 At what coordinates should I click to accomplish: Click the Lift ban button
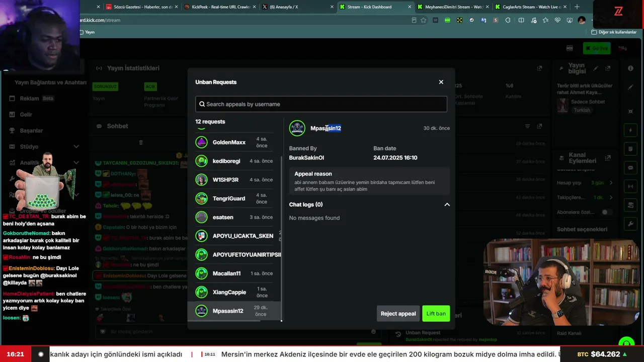click(436, 314)
